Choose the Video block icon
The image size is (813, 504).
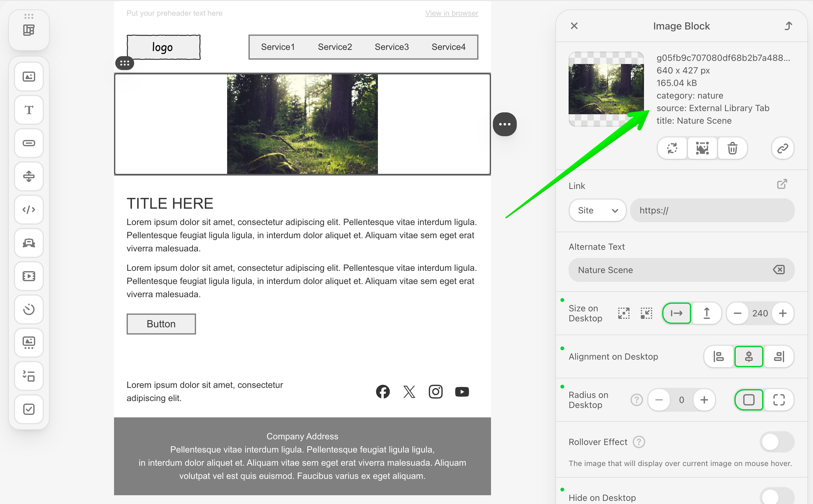click(29, 276)
